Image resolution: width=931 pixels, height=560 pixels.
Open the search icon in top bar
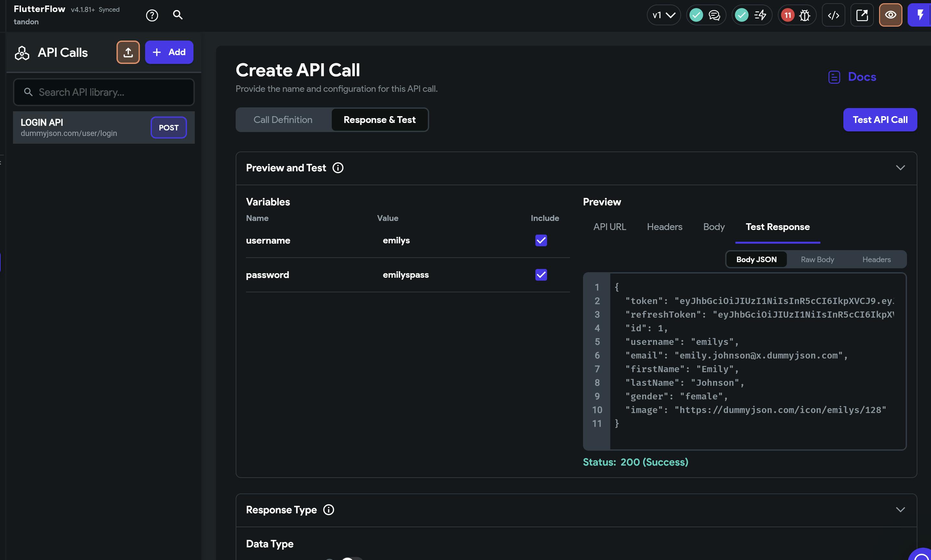click(x=178, y=15)
